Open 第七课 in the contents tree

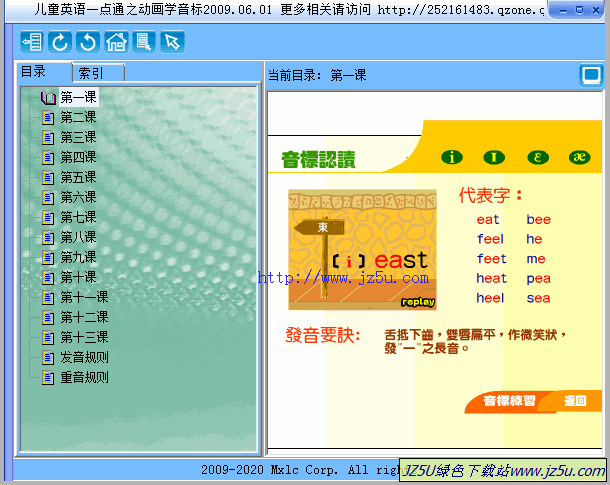tap(78, 217)
